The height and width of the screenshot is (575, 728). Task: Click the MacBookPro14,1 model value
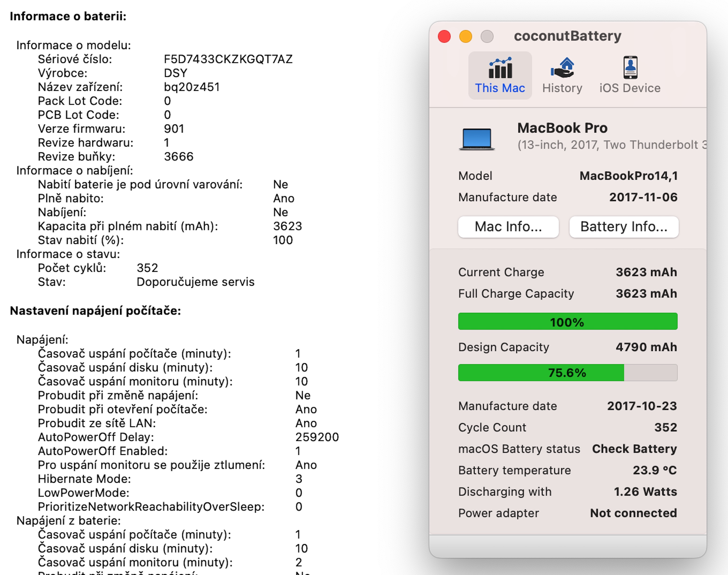click(628, 176)
